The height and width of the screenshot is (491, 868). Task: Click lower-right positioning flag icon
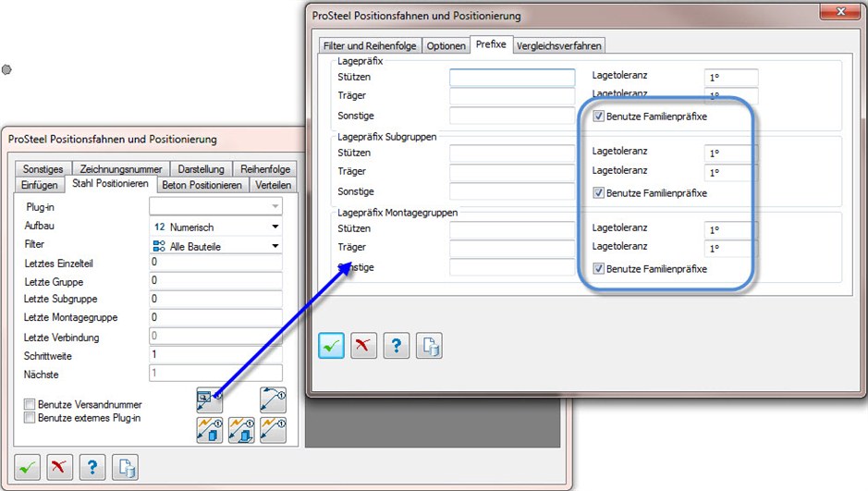273,431
